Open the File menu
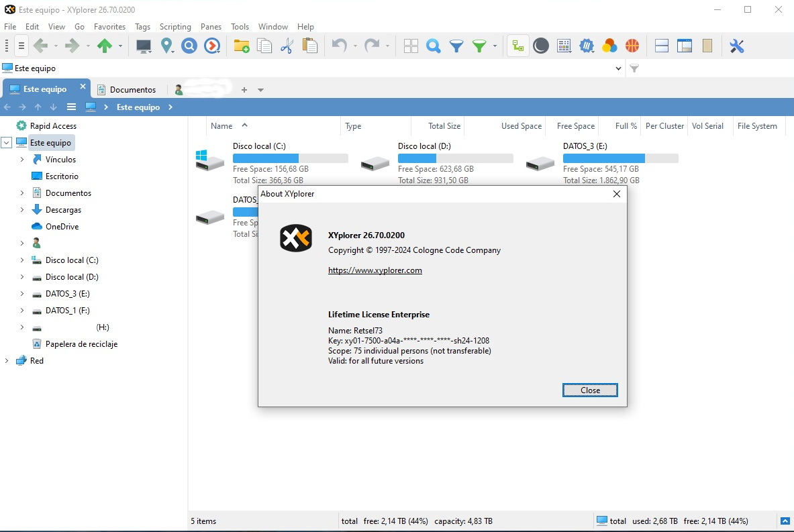Viewport: 794px width, 532px height. click(10, 26)
